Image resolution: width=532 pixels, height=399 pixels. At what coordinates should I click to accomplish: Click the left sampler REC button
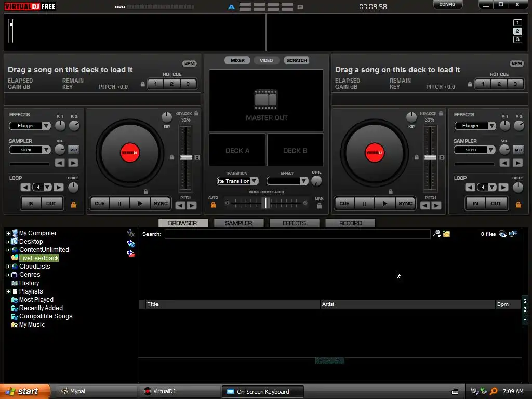[73, 150]
